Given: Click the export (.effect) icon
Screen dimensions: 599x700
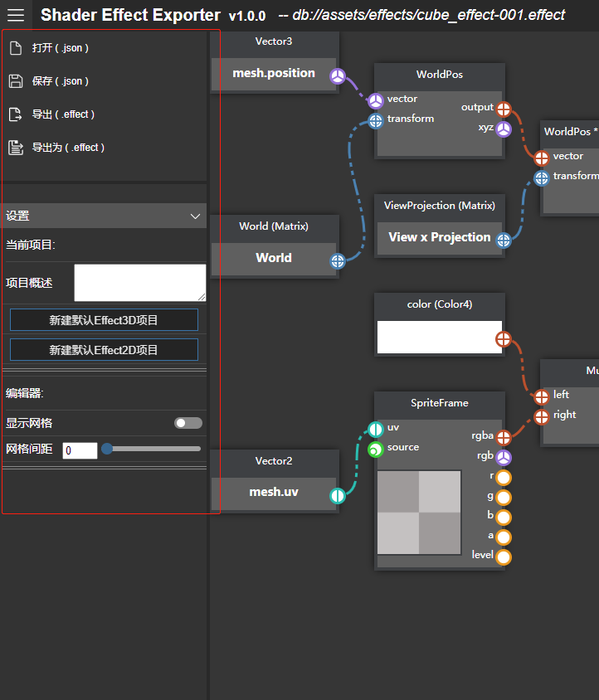Looking at the screenshot, I should click(15, 114).
